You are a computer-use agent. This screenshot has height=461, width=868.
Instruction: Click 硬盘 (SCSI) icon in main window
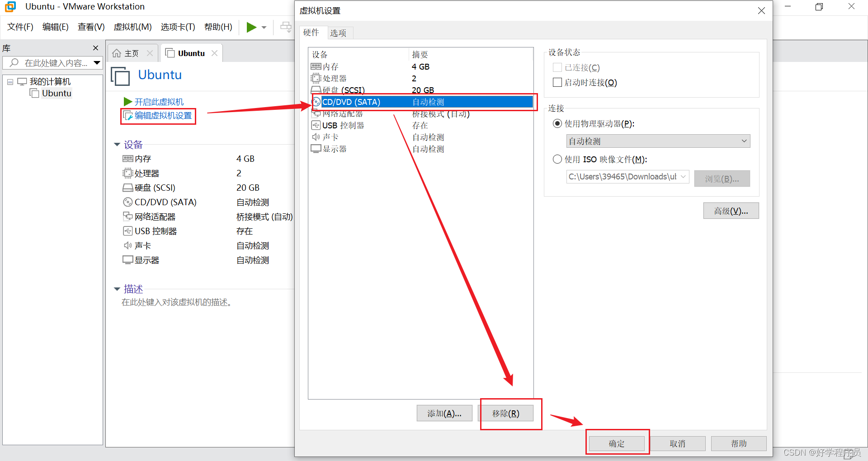coord(128,188)
